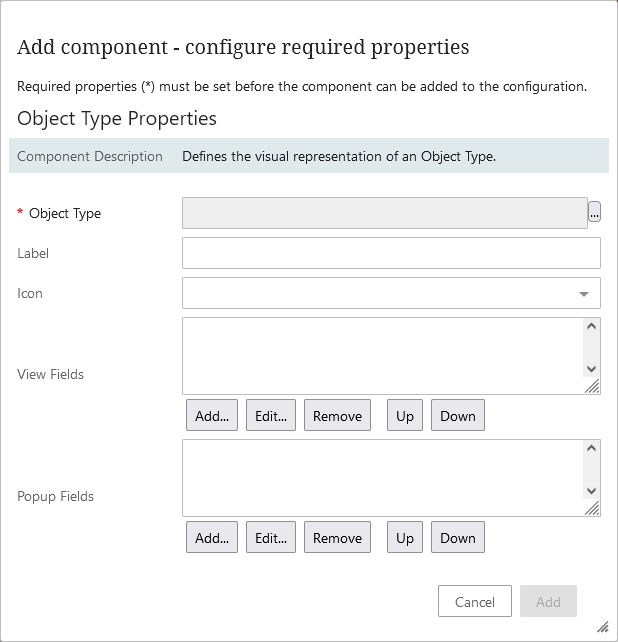618x642 pixels.
Task: Click inside the Popup Fields list box
Action: 383,478
